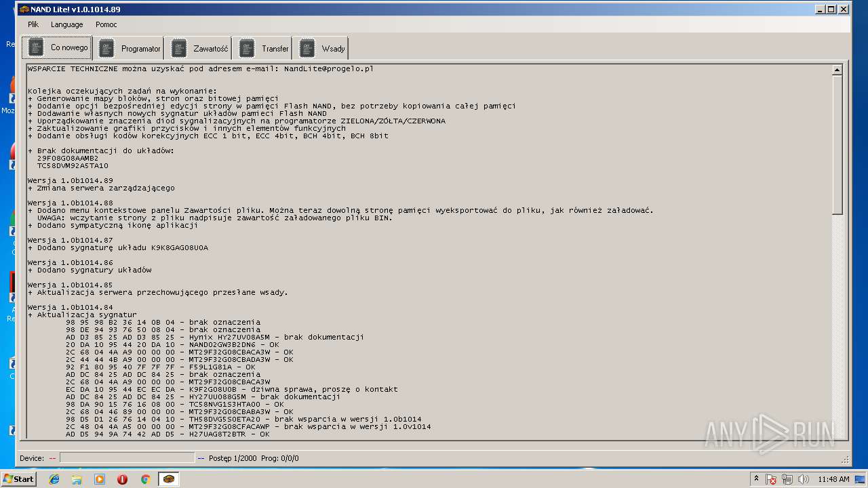
Task: Close the NAND Lite window
Action: pos(844,9)
